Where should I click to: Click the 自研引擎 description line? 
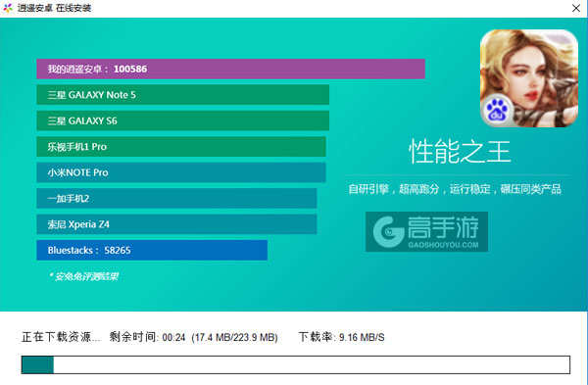click(455, 189)
